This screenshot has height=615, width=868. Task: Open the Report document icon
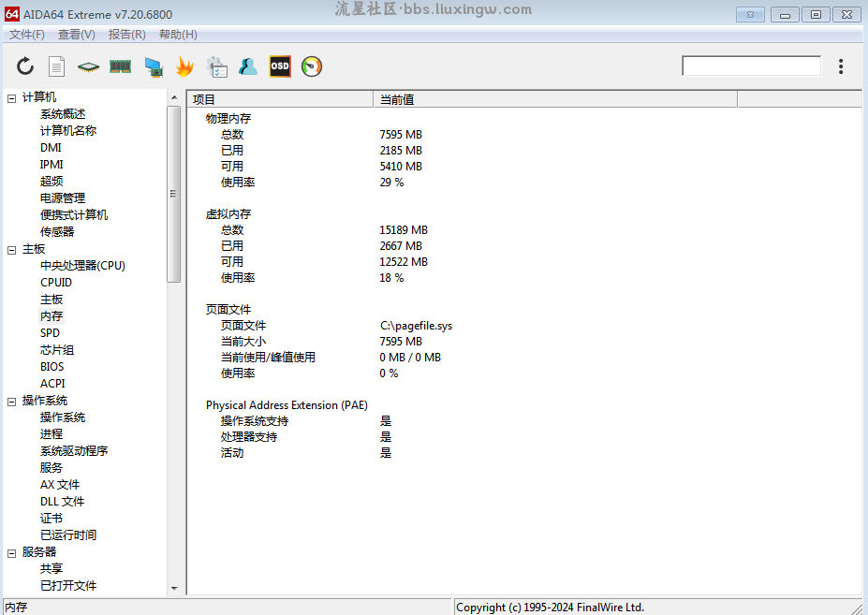click(x=56, y=66)
